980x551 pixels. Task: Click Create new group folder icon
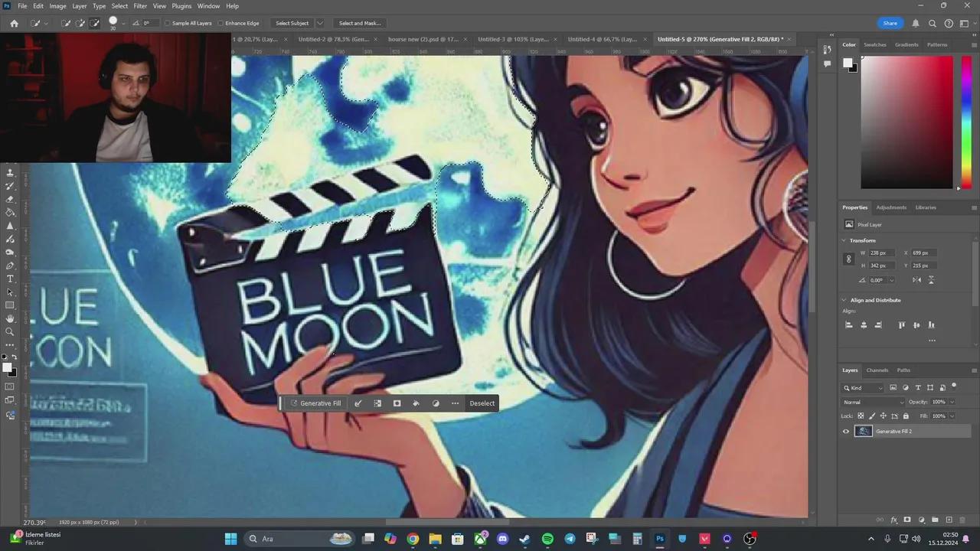(x=936, y=520)
